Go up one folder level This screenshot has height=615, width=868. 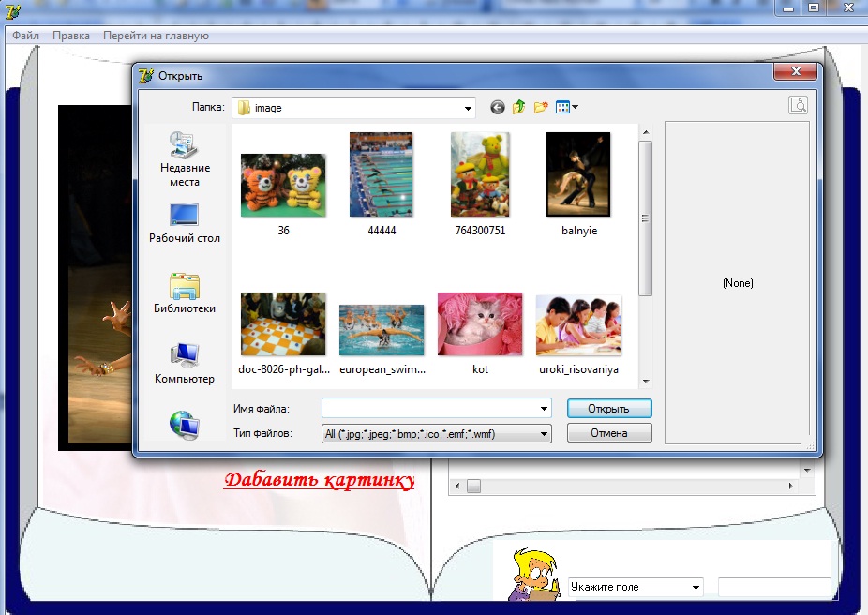tap(518, 107)
